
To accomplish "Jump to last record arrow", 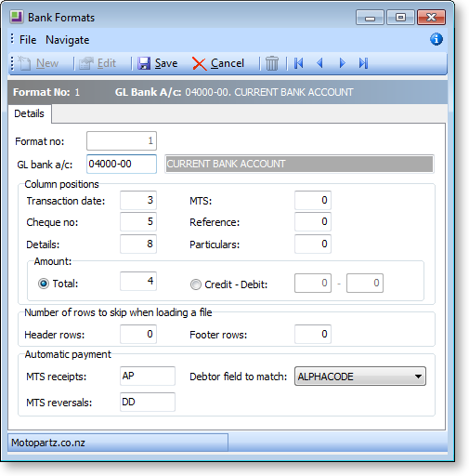I will point(363,63).
